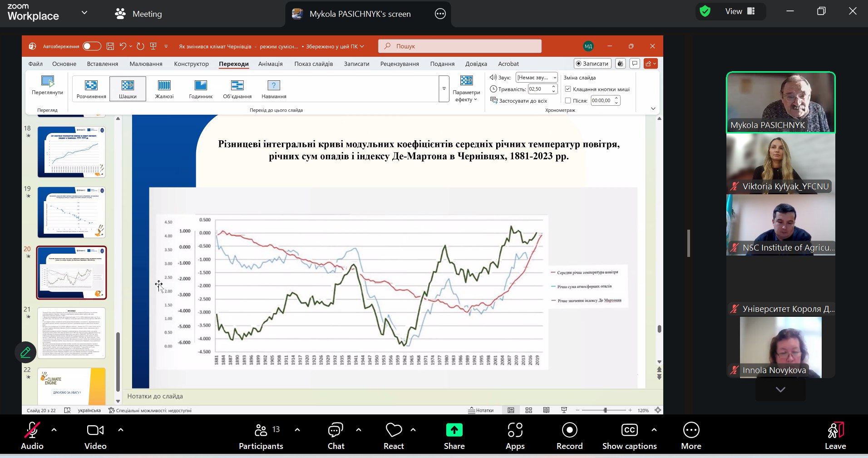Apply the Розчинення transition
868x458 pixels.
(x=91, y=89)
